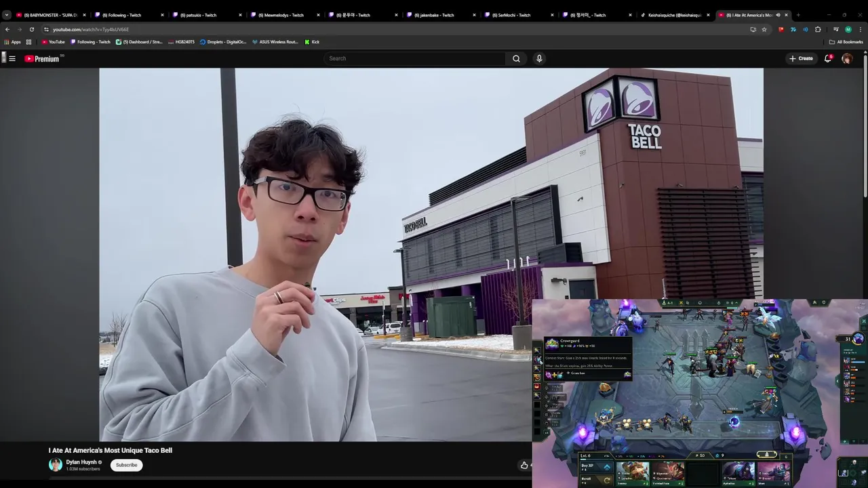
Task: Switch to the BABYMONSTER tab
Action: 51,15
